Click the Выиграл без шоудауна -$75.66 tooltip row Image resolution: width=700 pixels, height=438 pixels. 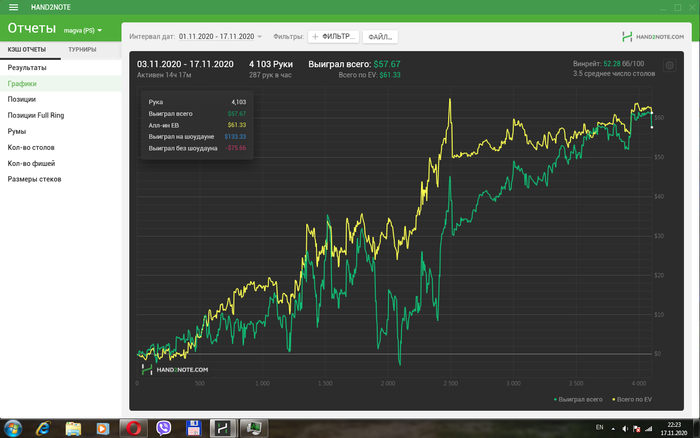[x=197, y=148]
